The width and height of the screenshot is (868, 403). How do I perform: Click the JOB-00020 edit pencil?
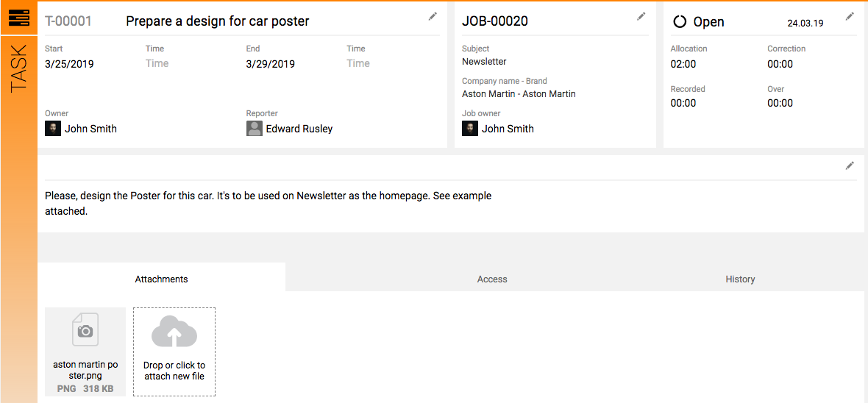point(641,17)
